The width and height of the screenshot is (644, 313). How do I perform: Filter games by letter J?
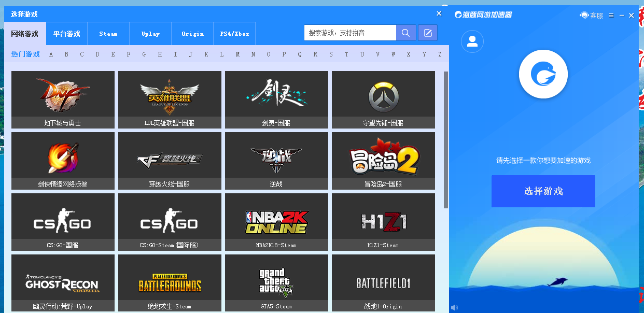[x=191, y=54]
